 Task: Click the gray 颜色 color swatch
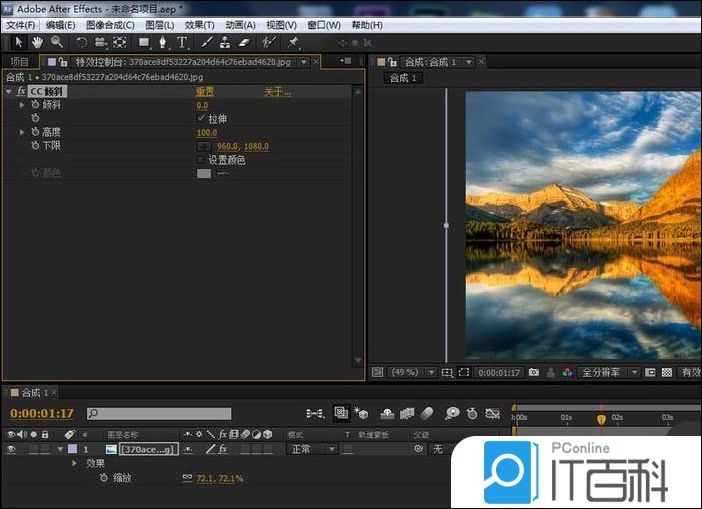pos(204,173)
